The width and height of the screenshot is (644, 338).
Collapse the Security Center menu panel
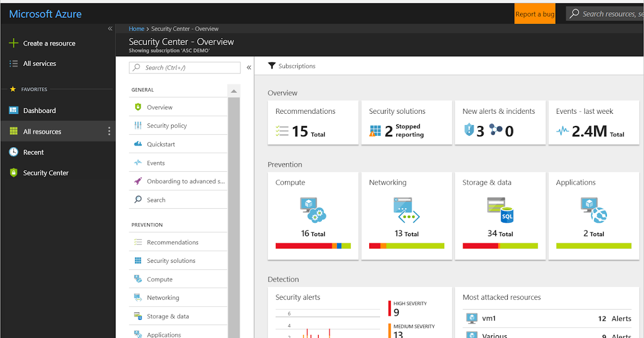248,67
